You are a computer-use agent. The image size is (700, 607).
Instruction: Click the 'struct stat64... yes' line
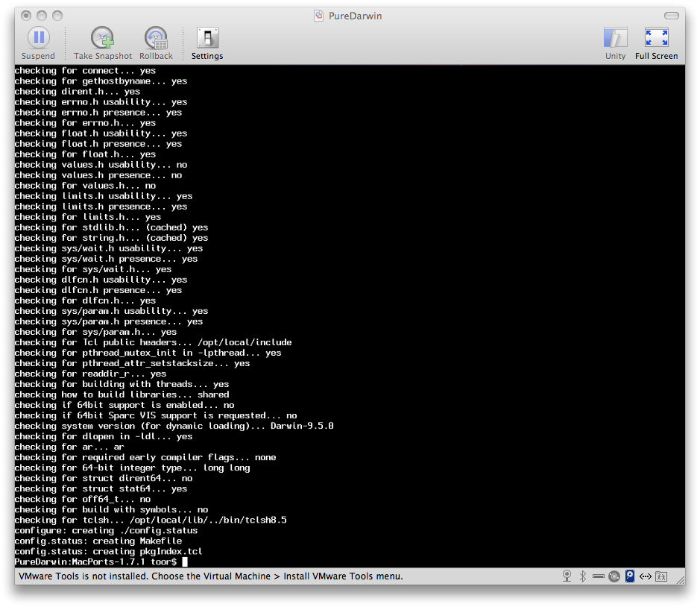[x=101, y=488]
